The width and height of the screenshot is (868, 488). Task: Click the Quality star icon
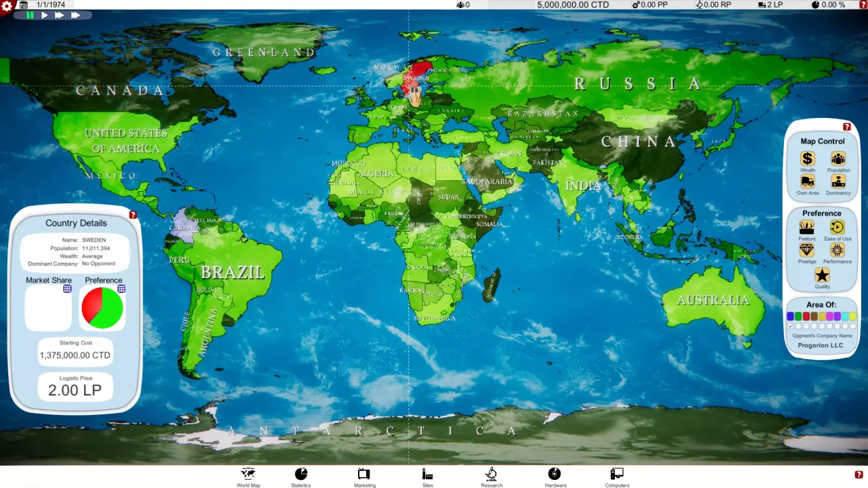(x=822, y=275)
